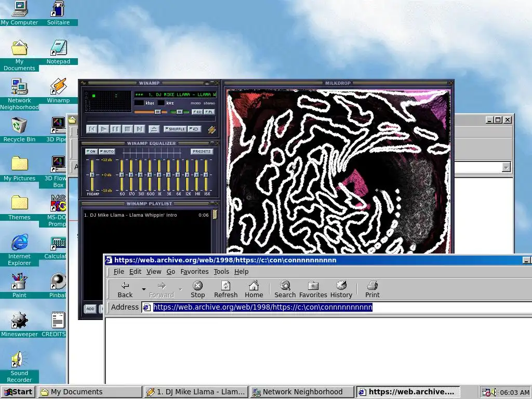This screenshot has width=532, height=399.
Task: Click the volume speaker tray icon
Action: 494,392
